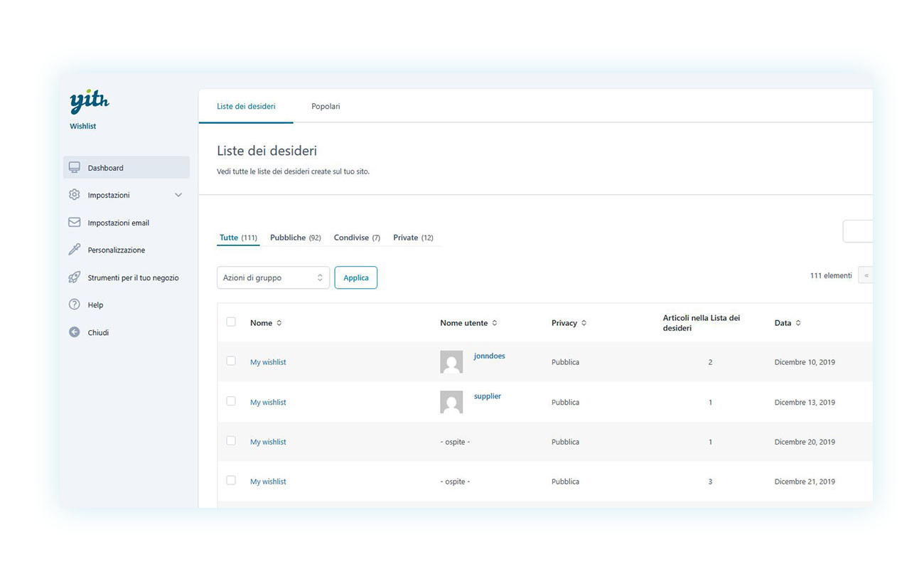Sort table by Nome column arrow
This screenshot has height=584, width=924.
click(279, 323)
